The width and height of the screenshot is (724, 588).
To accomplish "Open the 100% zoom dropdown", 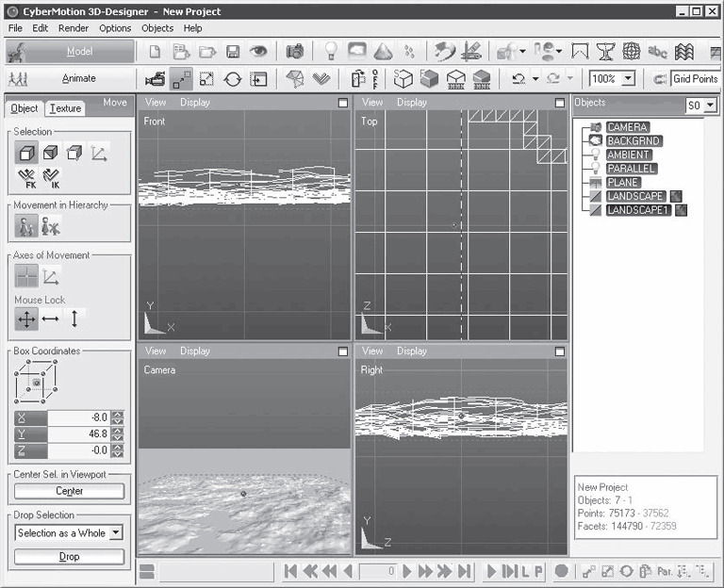I will 628,79.
